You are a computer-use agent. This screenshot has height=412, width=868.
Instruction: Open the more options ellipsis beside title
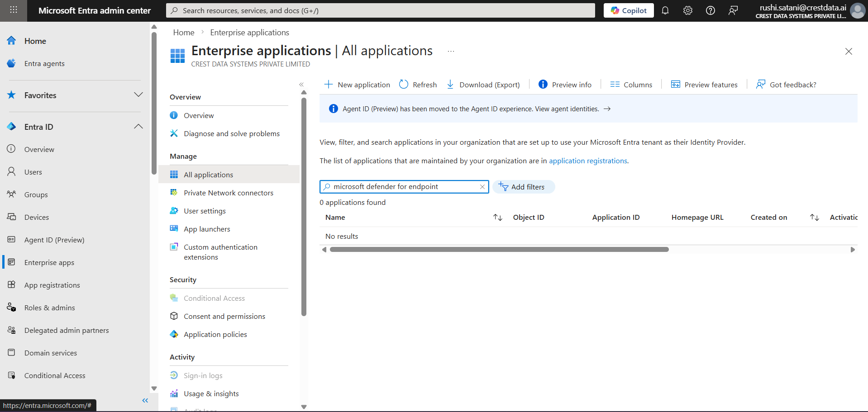451,52
